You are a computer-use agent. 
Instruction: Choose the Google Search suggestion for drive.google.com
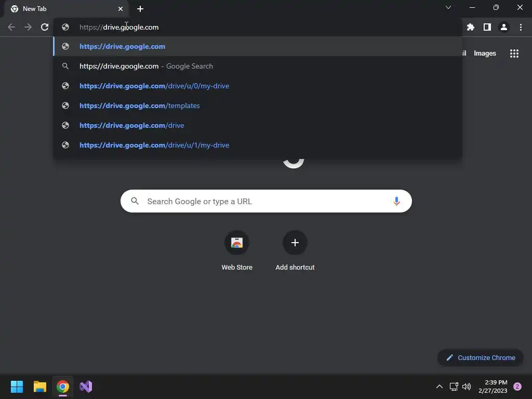point(258,66)
